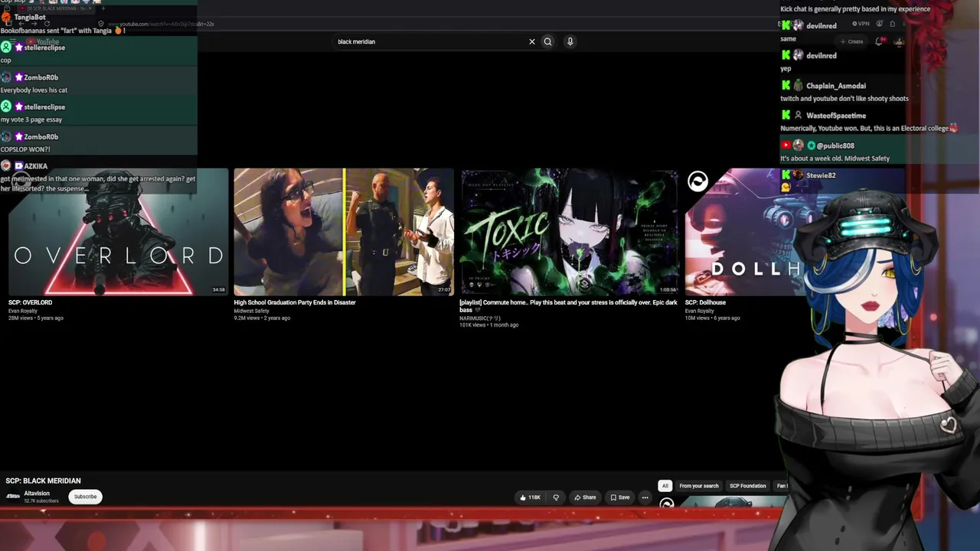Click 'High School Graduation Party Ends in Disaster' title
Screen dimensions: 980x551
click(x=295, y=302)
